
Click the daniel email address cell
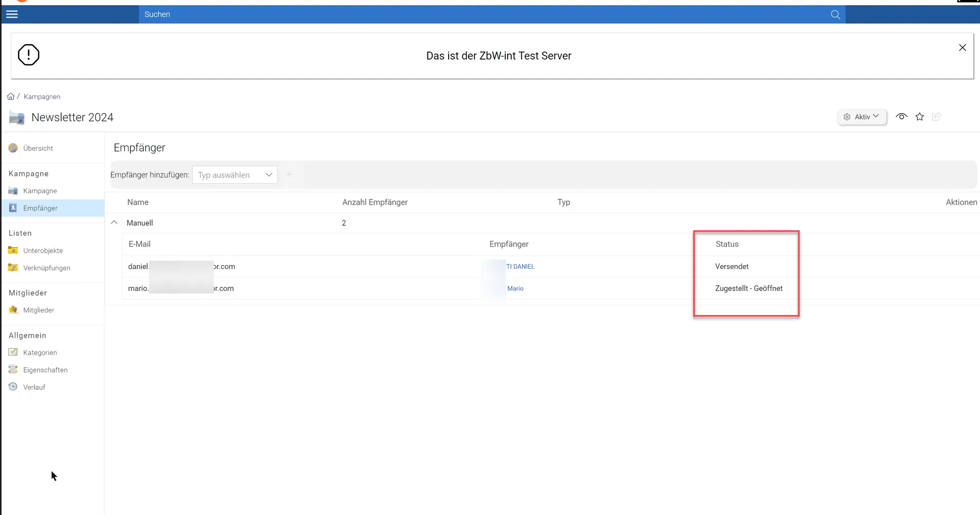pyautogui.click(x=181, y=267)
